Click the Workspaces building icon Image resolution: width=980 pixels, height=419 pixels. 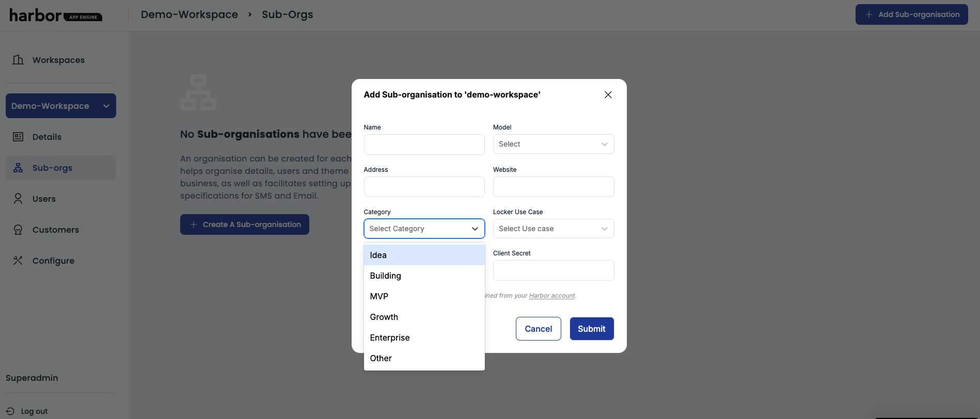tap(18, 60)
